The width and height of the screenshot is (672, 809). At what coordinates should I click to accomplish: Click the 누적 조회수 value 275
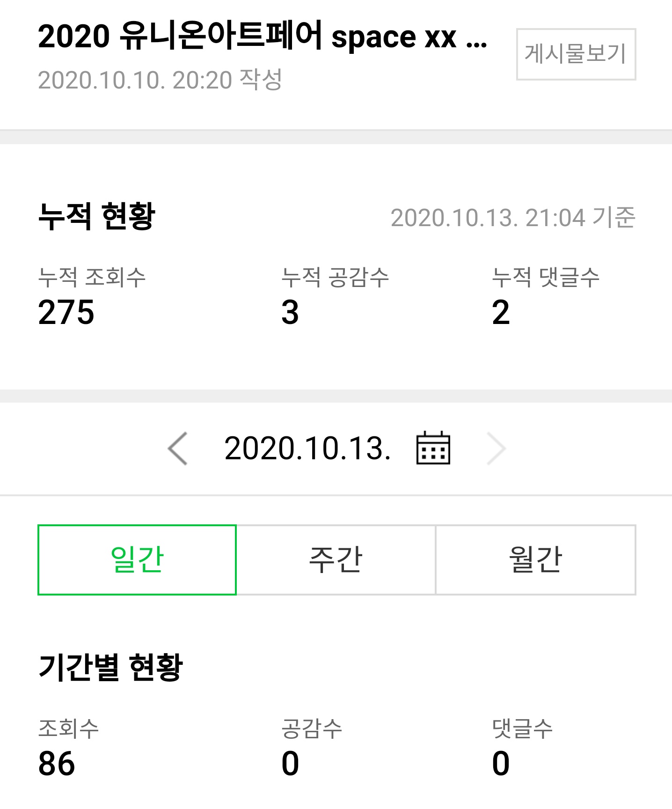tap(66, 313)
